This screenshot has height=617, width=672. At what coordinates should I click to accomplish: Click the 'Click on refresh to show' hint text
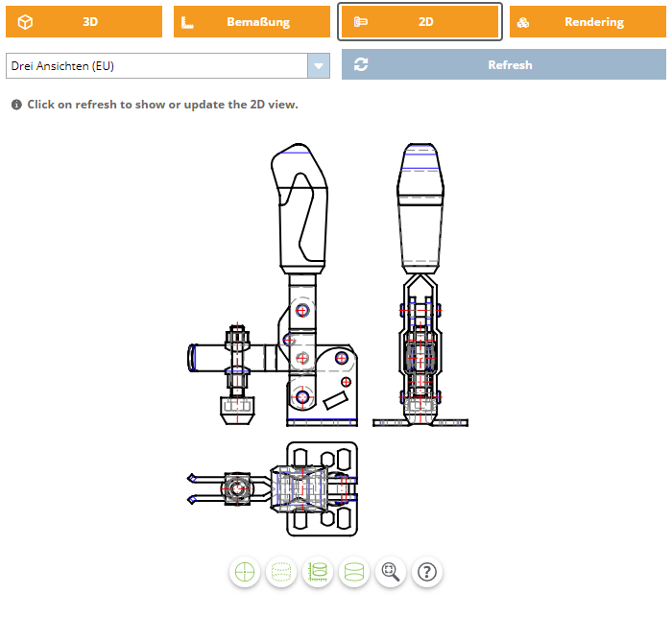click(x=162, y=105)
